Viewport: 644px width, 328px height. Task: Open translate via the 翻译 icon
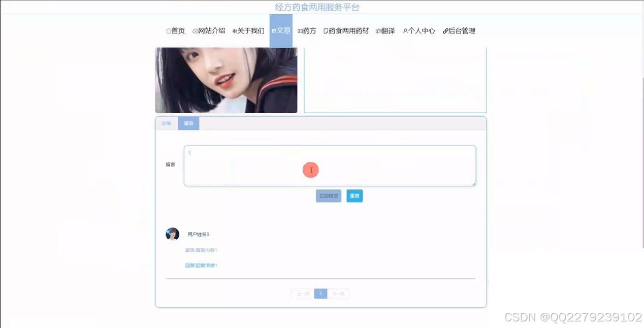[377, 30]
